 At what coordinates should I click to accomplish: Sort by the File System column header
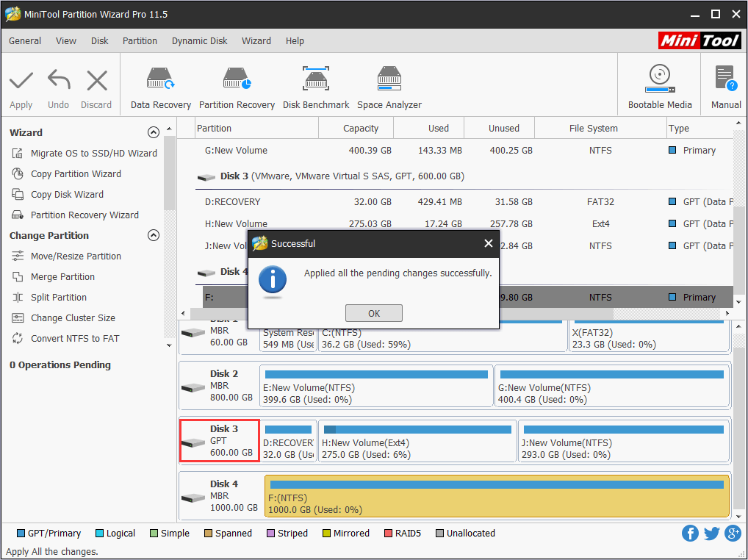coord(600,128)
